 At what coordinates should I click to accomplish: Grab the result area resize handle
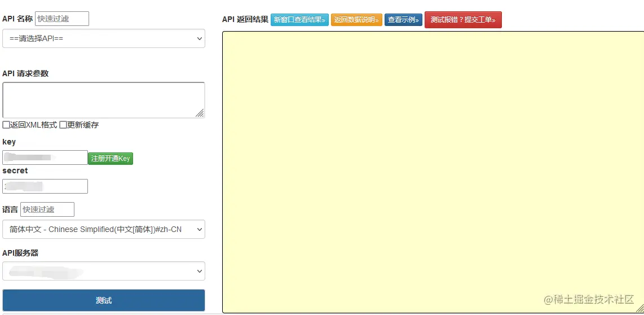(x=640, y=308)
